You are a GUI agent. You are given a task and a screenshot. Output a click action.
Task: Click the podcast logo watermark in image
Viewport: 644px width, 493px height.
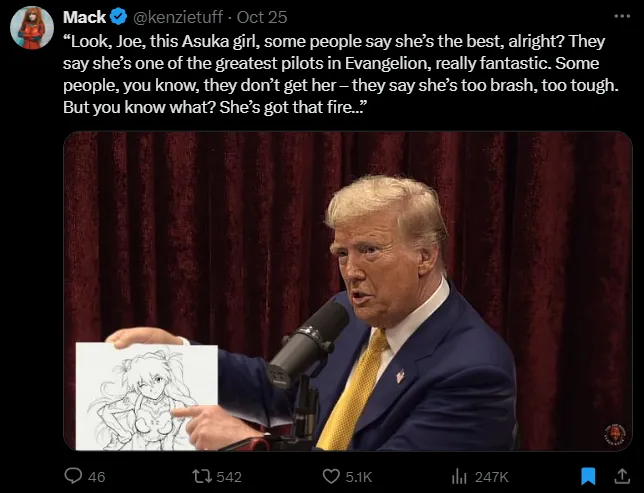coord(615,433)
